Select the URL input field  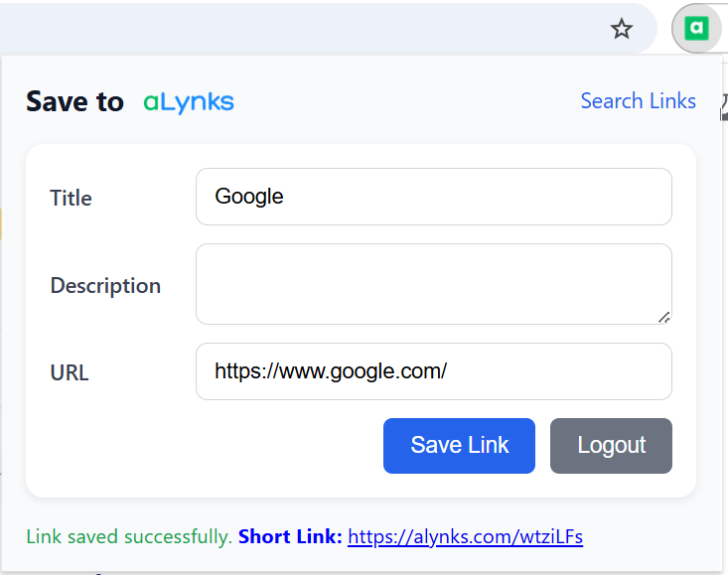[433, 371]
